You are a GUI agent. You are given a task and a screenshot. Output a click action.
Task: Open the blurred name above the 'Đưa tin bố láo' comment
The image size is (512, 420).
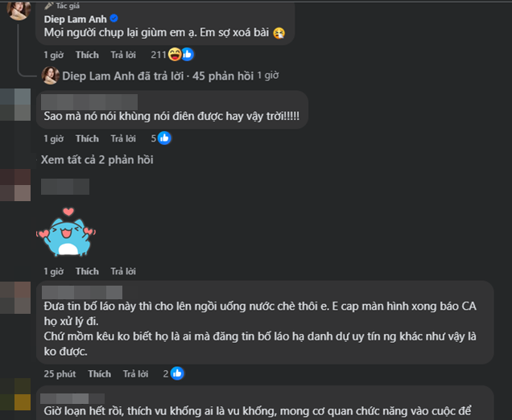[82, 292]
